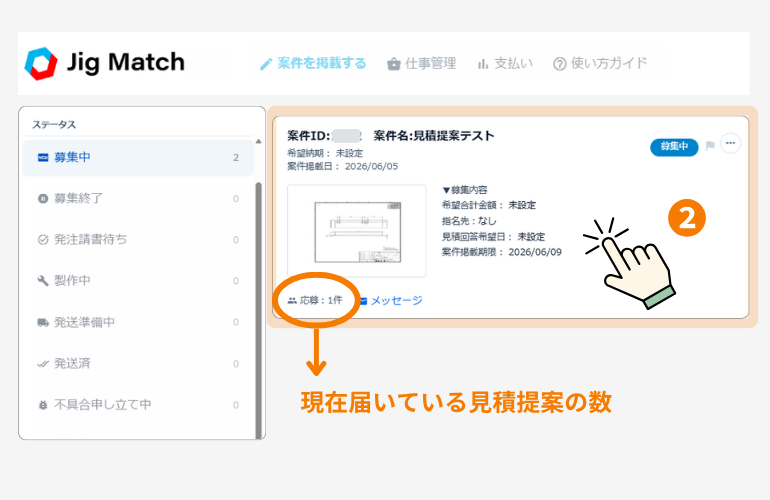The width and height of the screenshot is (770, 500).
Task: Click the wrench icon beside 製作中
Action: point(43,280)
